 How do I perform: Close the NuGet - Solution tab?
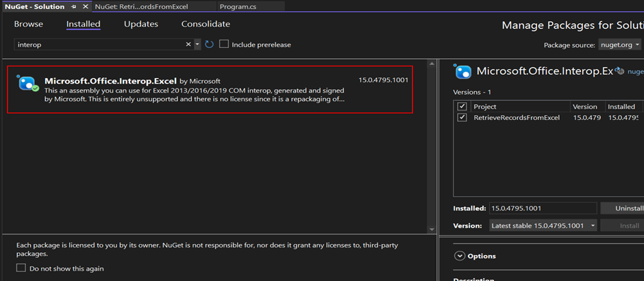click(x=84, y=6)
